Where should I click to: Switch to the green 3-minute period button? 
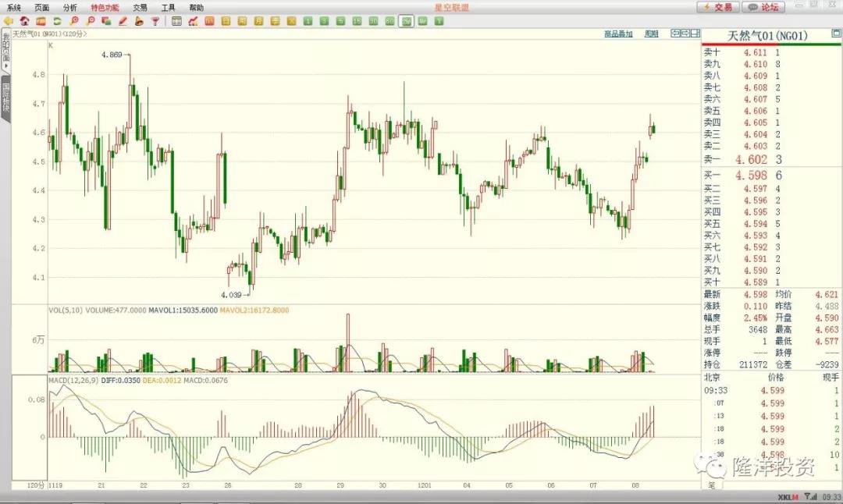click(324, 21)
